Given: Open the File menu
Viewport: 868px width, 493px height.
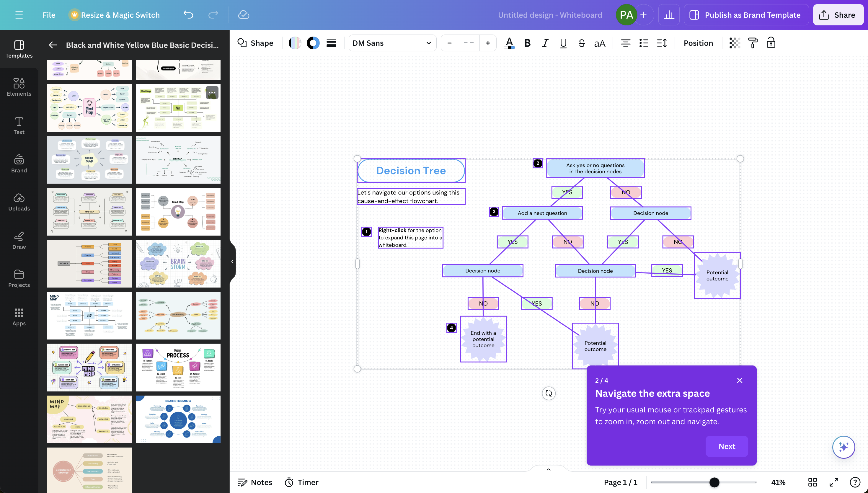Looking at the screenshot, I should click(49, 15).
